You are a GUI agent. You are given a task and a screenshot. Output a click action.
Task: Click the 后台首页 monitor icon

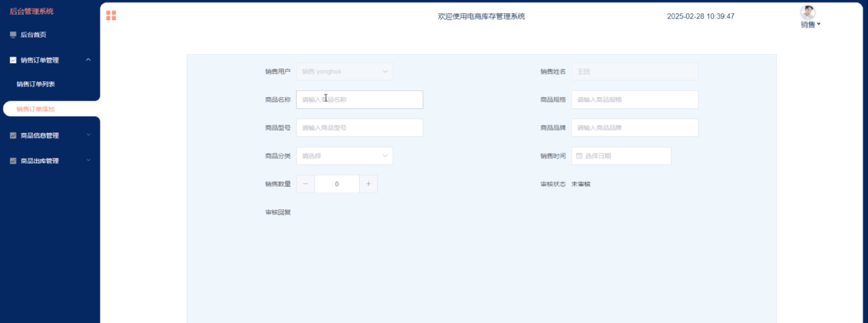pyautogui.click(x=13, y=35)
